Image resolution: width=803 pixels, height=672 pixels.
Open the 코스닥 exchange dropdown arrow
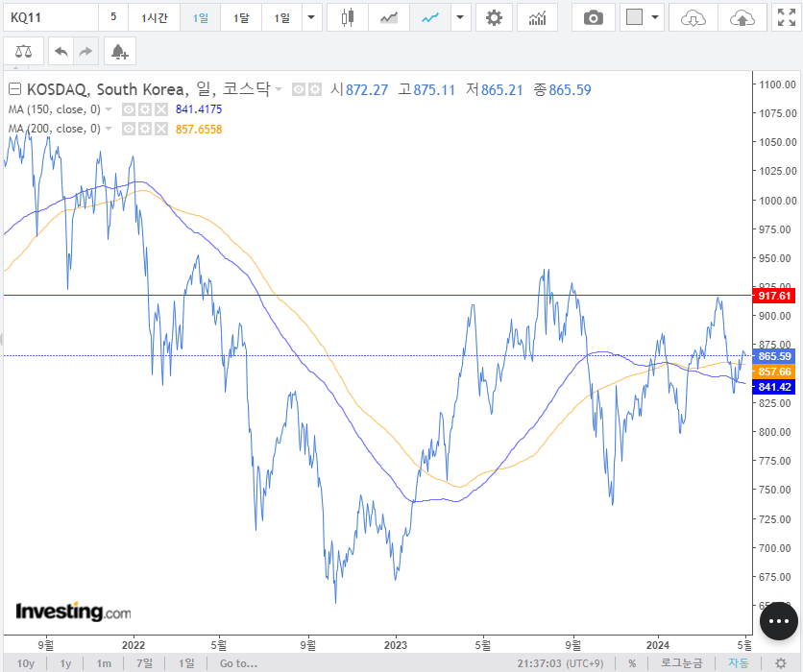(279, 89)
